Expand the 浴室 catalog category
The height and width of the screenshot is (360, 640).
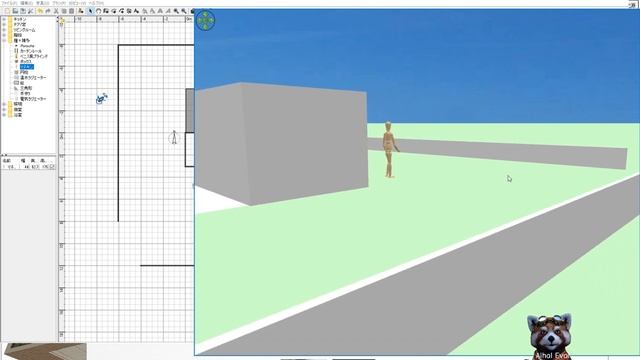tap(4, 115)
